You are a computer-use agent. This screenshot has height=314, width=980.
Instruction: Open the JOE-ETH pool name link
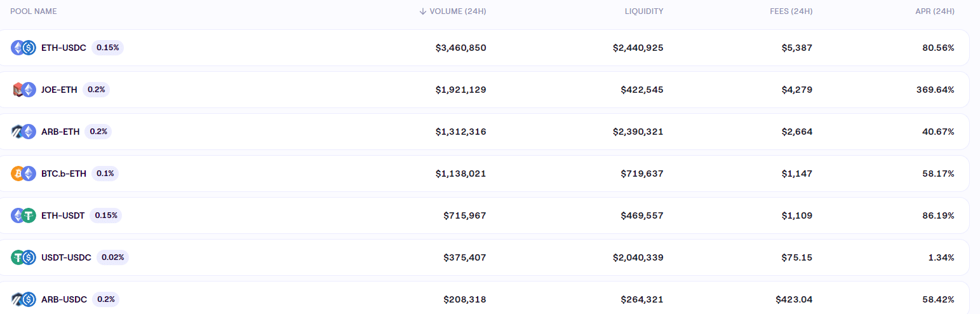pos(59,90)
